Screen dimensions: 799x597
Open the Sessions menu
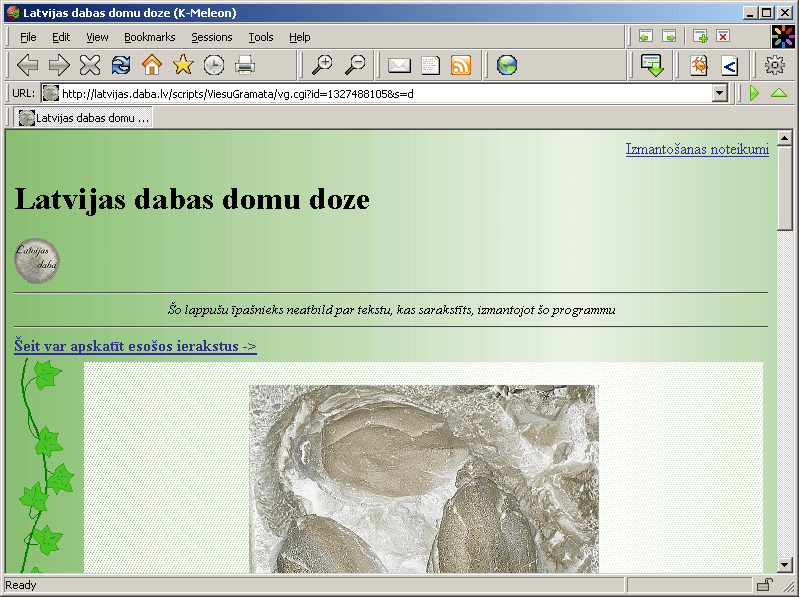211,37
